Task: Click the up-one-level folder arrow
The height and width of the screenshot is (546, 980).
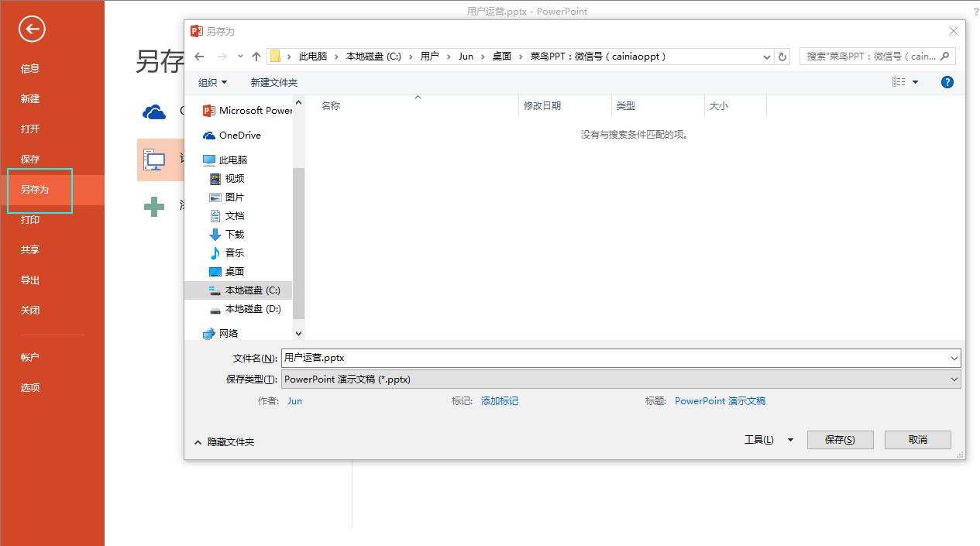Action: click(256, 56)
